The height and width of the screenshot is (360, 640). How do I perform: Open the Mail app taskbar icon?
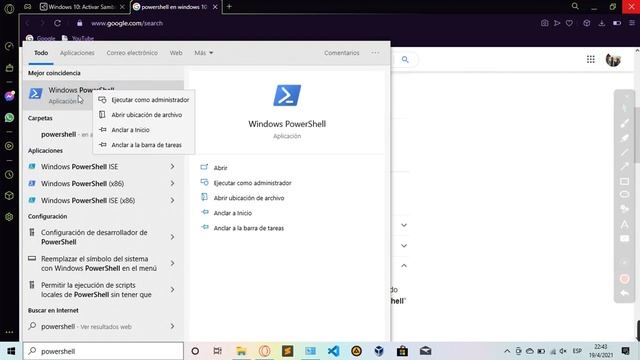pos(425,351)
